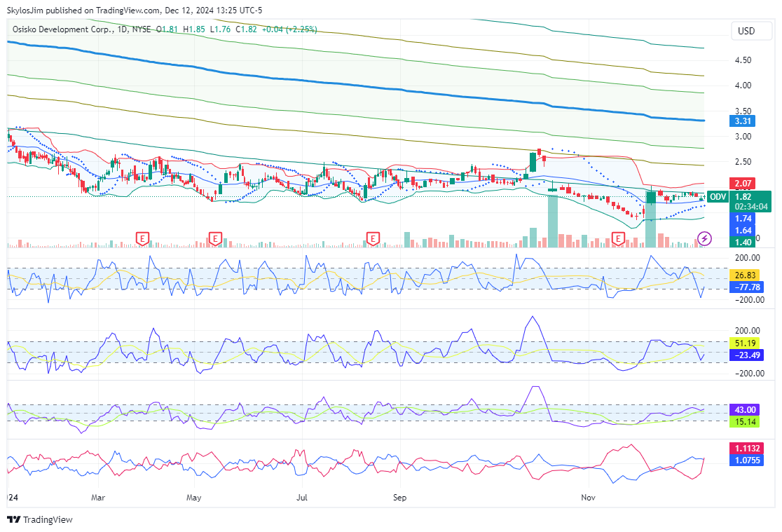Click the 4.00 price axis label
Viewport: 782px width, 532px height.
(743, 86)
